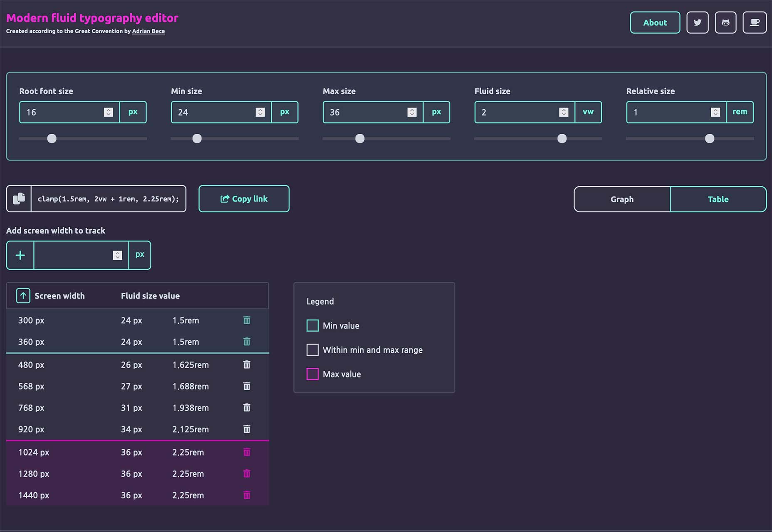Click the Relative size slider handle
Image resolution: width=772 pixels, height=532 pixels.
[x=710, y=138]
